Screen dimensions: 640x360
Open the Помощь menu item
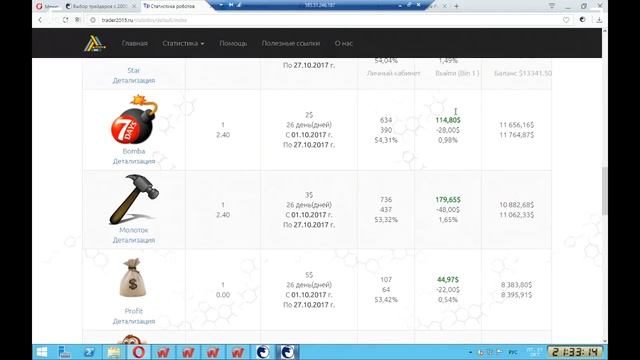coord(233,43)
